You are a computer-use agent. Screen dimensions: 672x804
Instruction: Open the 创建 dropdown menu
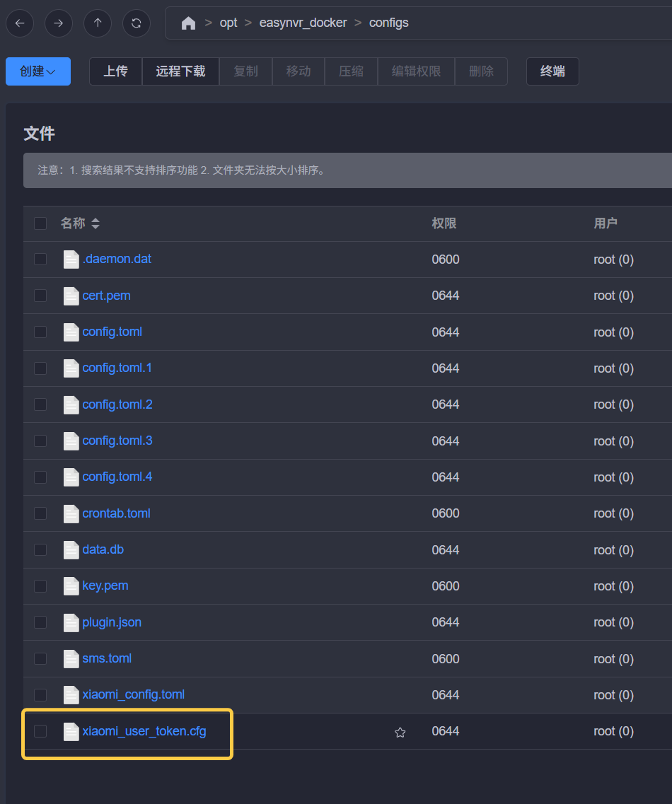pos(38,71)
